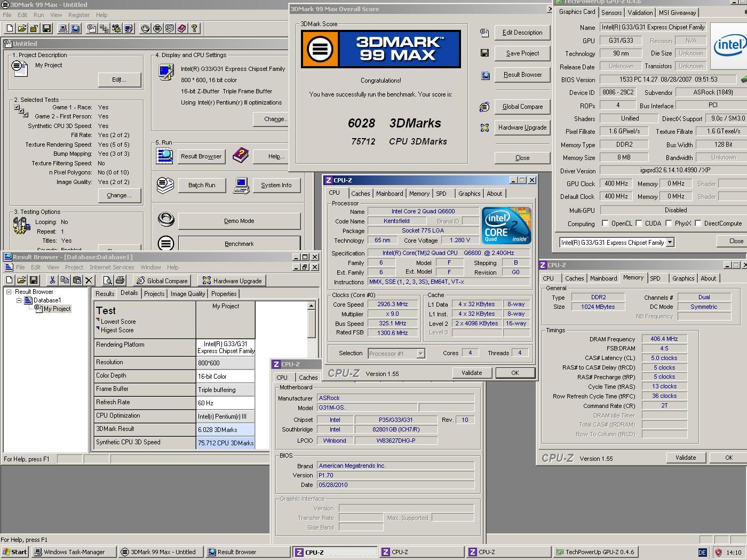The width and height of the screenshot is (747, 560).
Task: Click question mark icon in 3DMark toolbar
Action: (194, 28)
